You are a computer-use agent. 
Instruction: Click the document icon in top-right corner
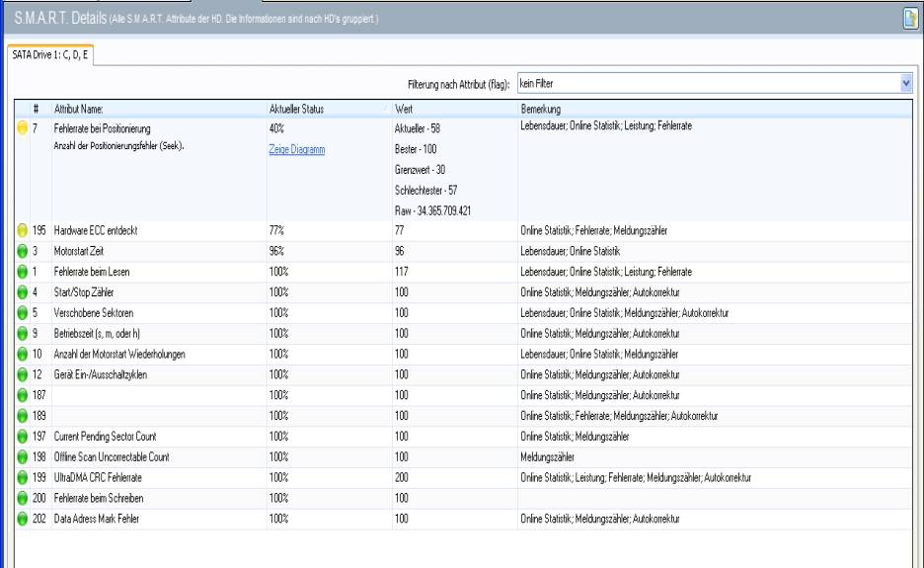coord(911,18)
